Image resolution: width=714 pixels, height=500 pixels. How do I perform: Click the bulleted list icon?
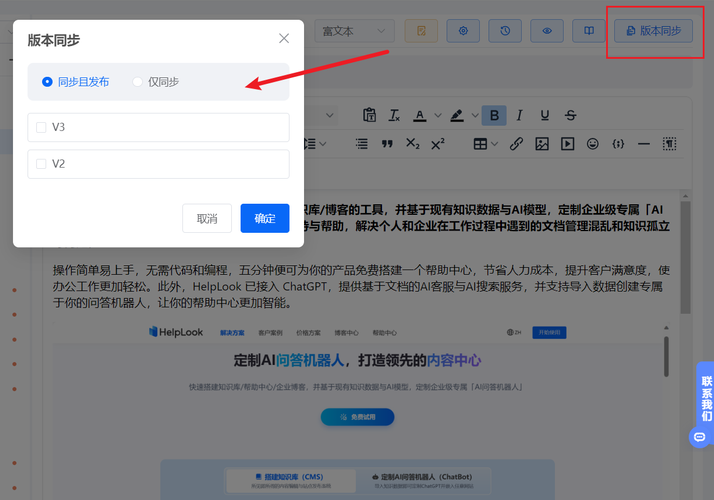(x=362, y=144)
